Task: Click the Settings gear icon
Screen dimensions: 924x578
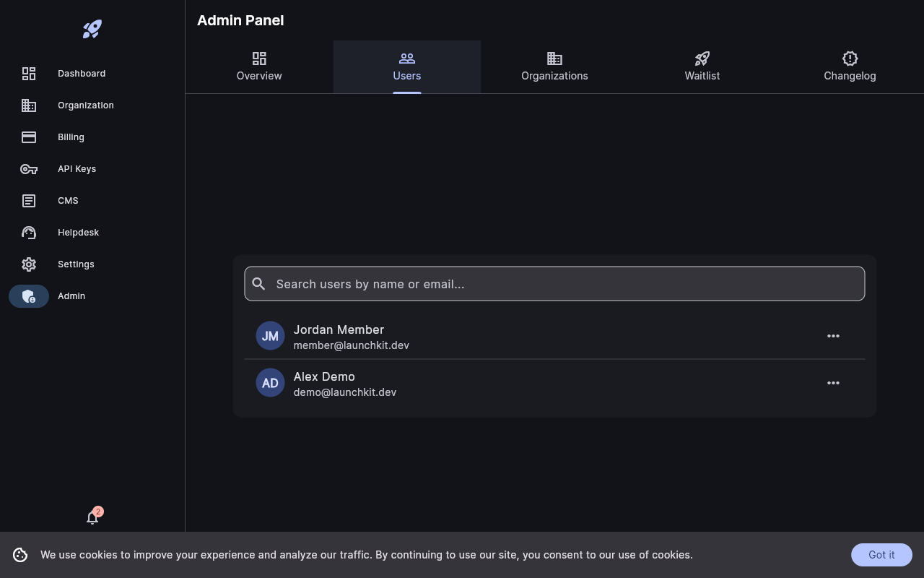Action: coord(29,264)
